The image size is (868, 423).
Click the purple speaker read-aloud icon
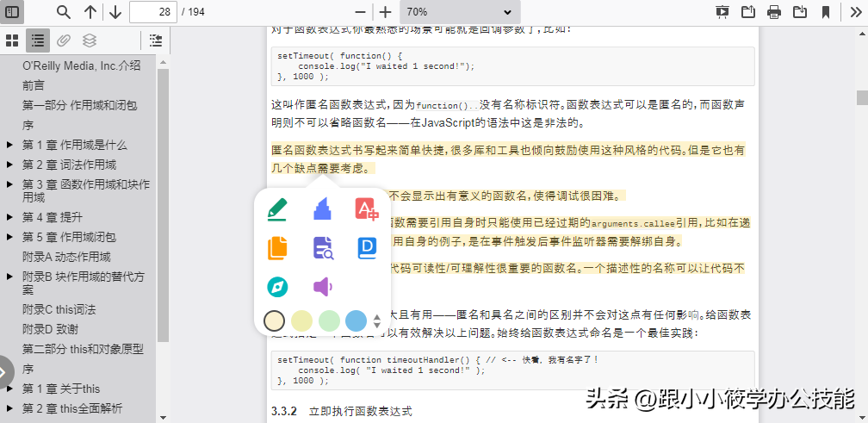pyautogui.click(x=323, y=287)
